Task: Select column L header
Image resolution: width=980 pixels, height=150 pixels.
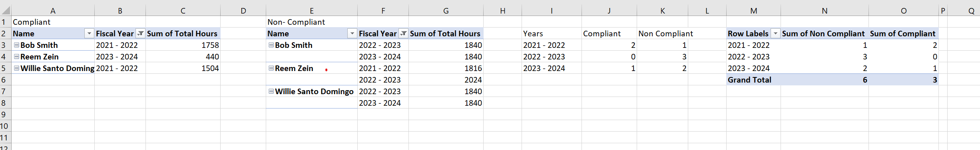Action: tap(707, 11)
